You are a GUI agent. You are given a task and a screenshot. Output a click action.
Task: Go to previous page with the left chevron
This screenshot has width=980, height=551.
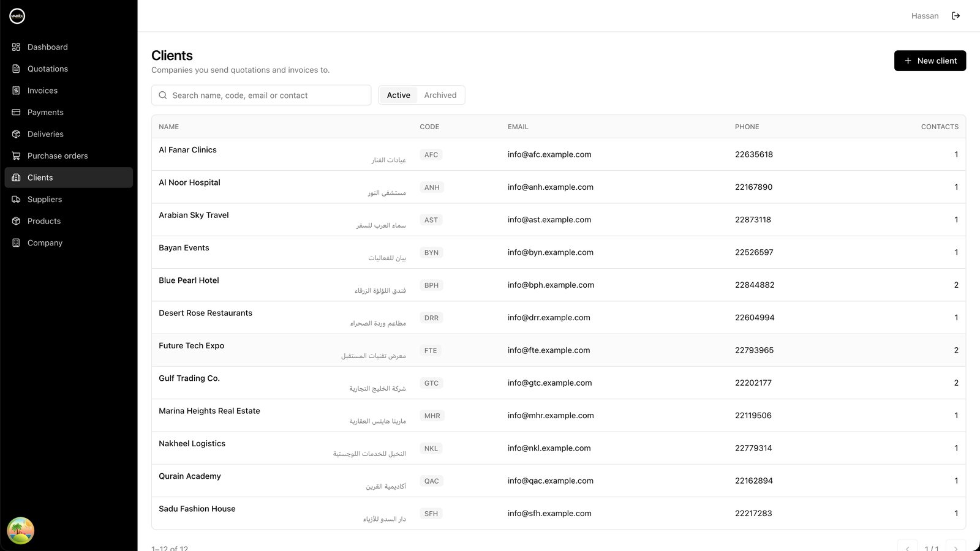(907, 548)
